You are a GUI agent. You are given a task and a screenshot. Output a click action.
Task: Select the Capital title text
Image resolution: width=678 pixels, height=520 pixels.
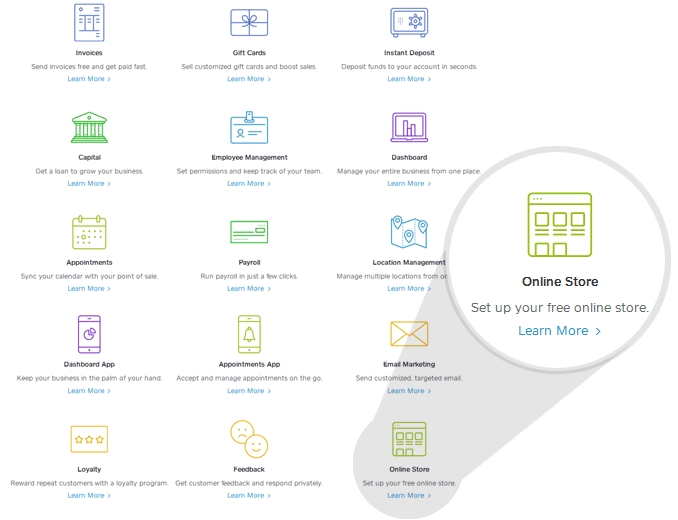(89, 157)
